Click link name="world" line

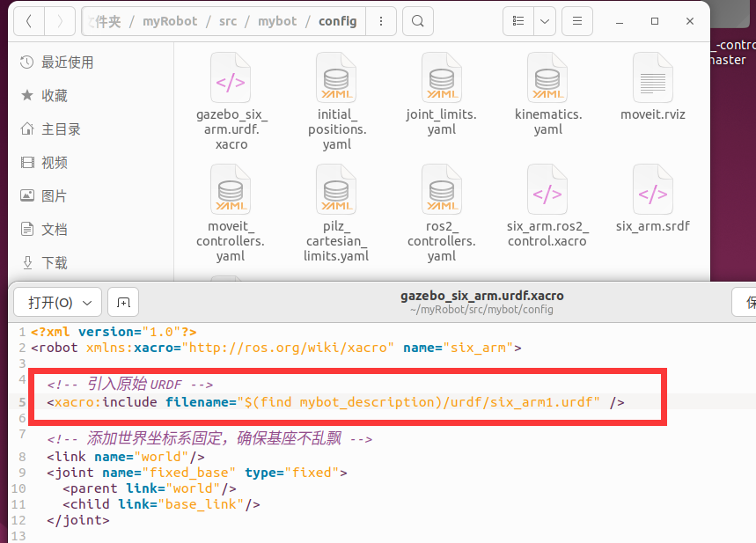(x=125, y=457)
